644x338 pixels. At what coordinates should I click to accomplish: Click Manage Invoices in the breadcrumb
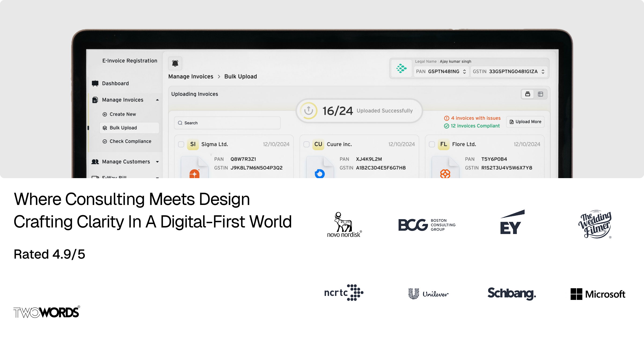click(191, 76)
